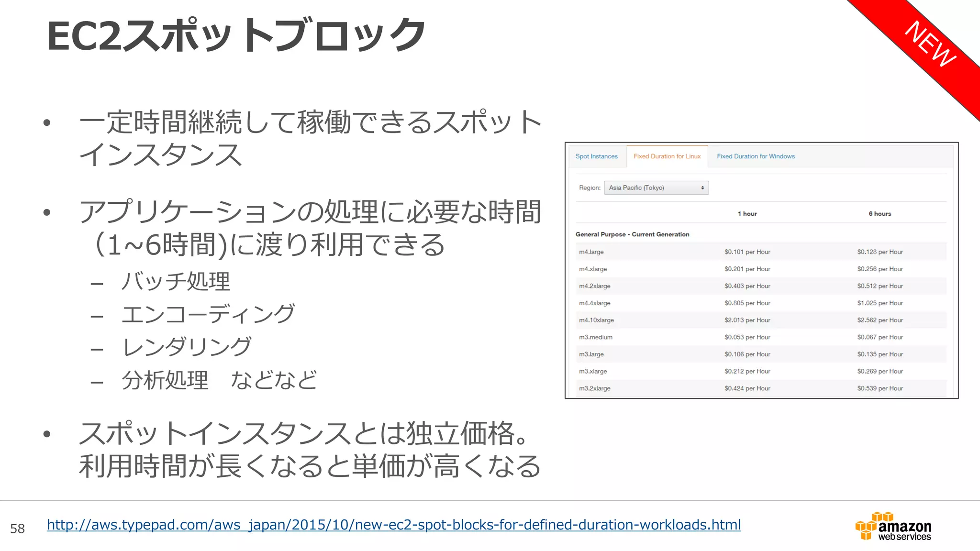Open the Fixed Duration for Windows tab
Viewport: 980px width, 551px height.
pos(756,156)
